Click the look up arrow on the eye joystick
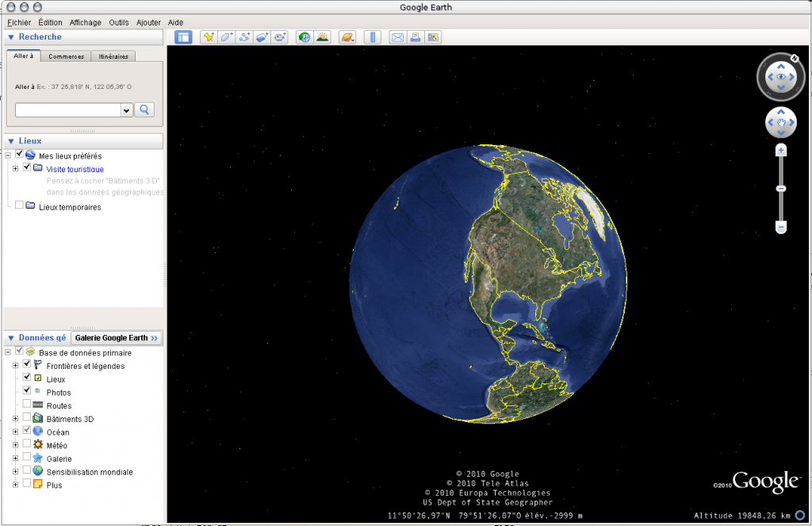Viewport: 812px width, 526px height. pyautogui.click(x=781, y=67)
